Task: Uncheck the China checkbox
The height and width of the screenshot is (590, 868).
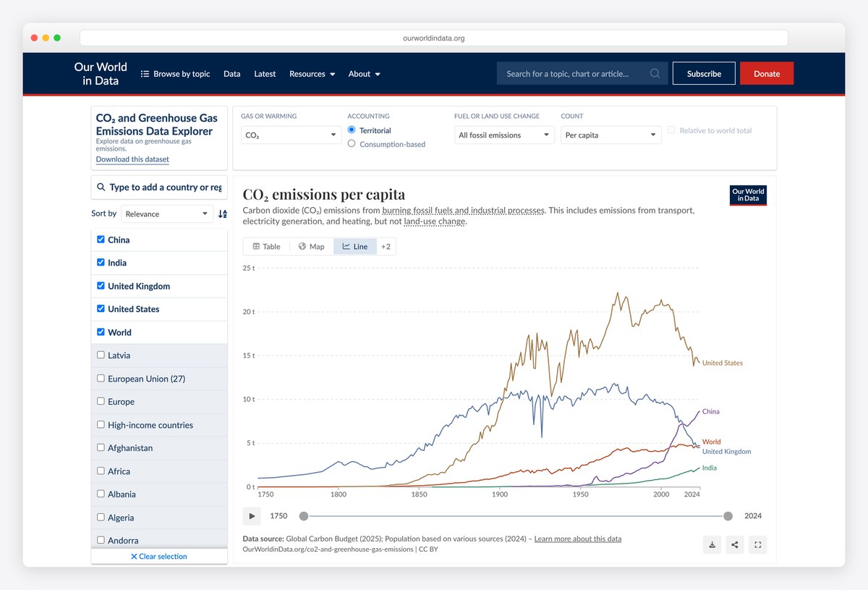Action: pos(101,239)
